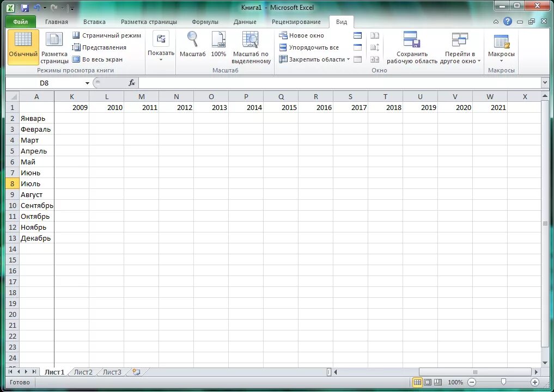
Task: Click the 2015 header cell
Action: [x=281, y=107]
